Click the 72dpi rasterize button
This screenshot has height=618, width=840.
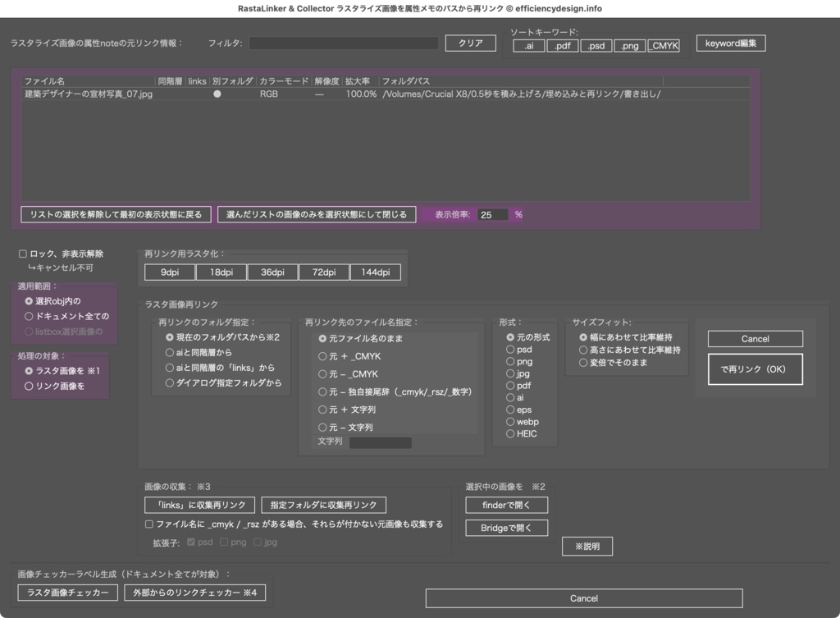click(323, 271)
